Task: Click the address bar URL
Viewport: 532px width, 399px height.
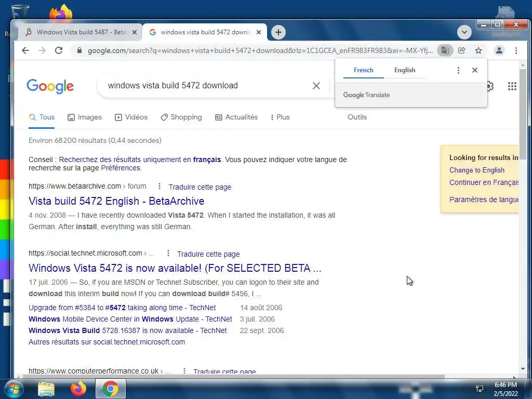Action: point(260,50)
